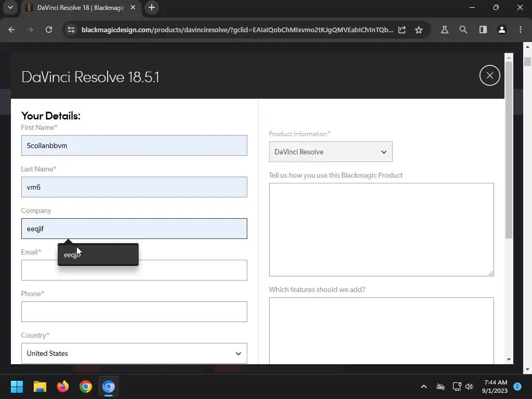Click dialog scrollbar down arrow
532x399 pixels.
(509, 360)
